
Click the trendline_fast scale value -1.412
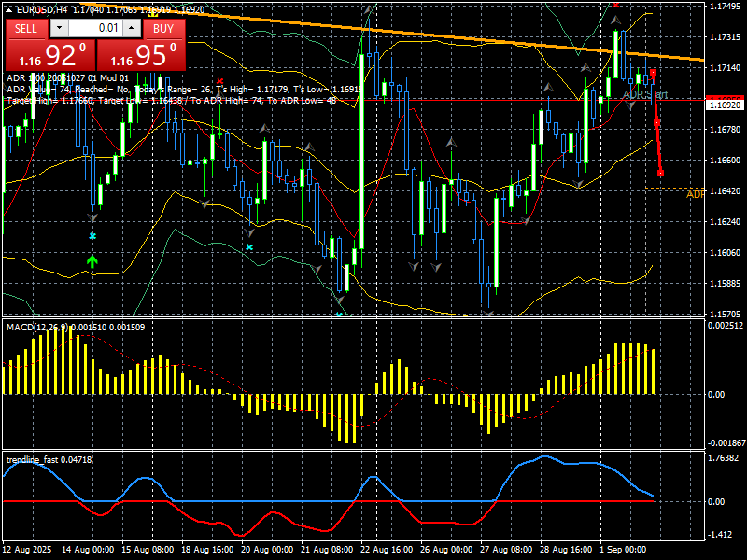tap(720, 535)
